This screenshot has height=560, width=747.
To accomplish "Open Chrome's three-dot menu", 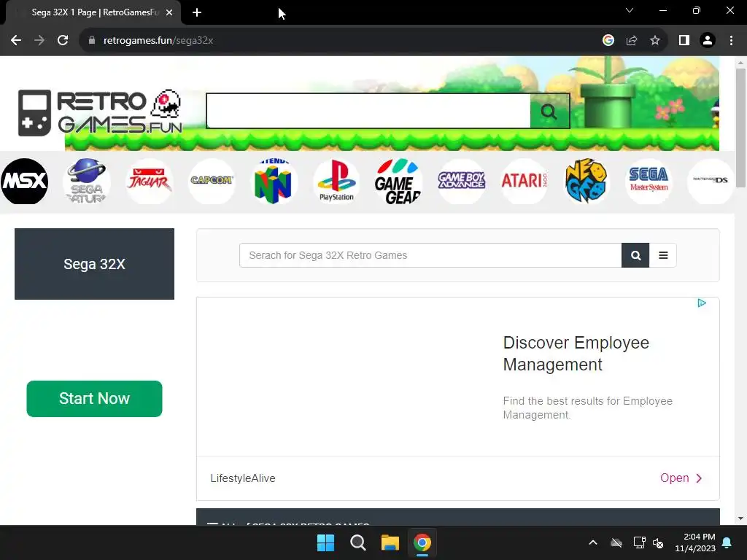I will coord(731,41).
